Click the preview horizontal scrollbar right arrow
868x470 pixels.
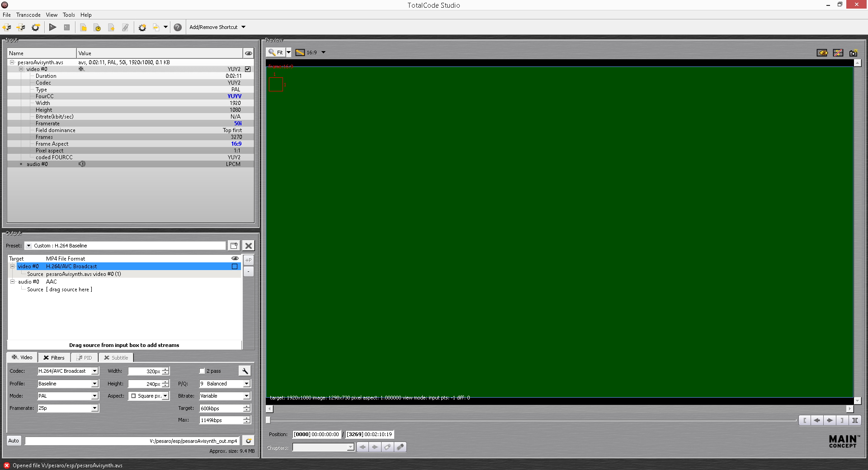pos(850,409)
